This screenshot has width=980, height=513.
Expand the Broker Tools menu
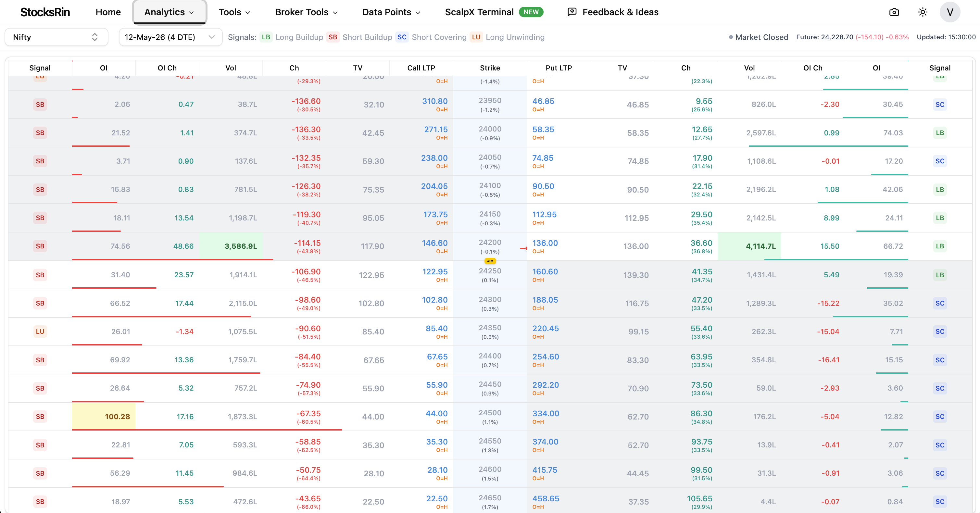[306, 12]
